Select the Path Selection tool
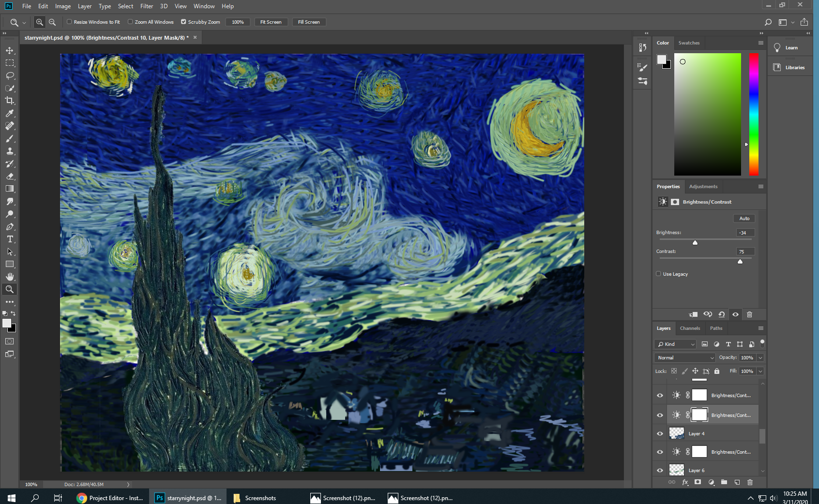The width and height of the screenshot is (819, 504). click(10, 252)
